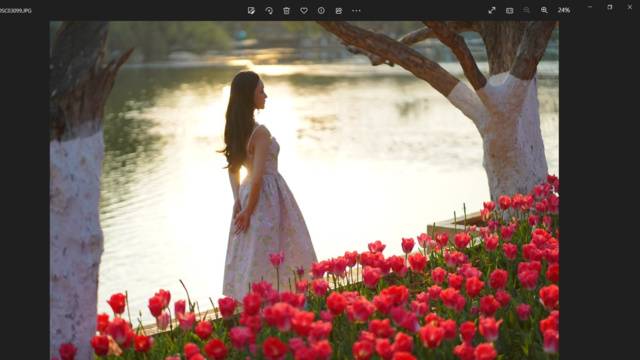Click the 24% zoom level
Viewport: 640px width, 360px height.
coord(564,10)
